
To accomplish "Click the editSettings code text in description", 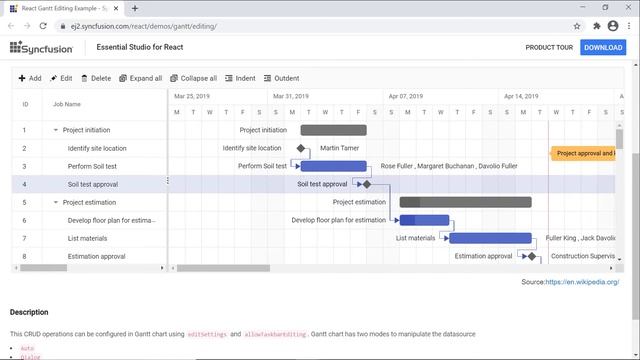I will (207, 334).
